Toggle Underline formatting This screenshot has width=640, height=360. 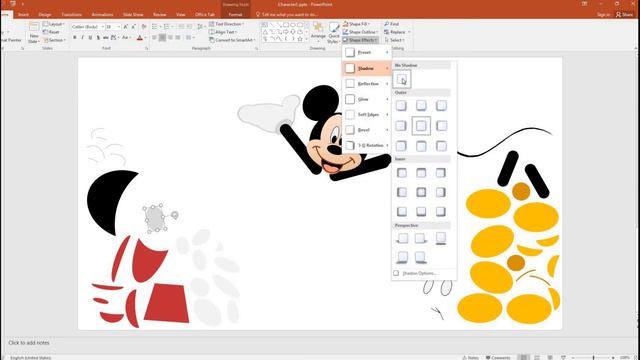point(90,38)
